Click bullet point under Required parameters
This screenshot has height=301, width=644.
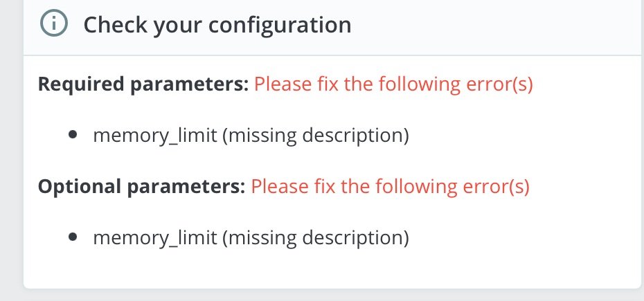point(73,134)
